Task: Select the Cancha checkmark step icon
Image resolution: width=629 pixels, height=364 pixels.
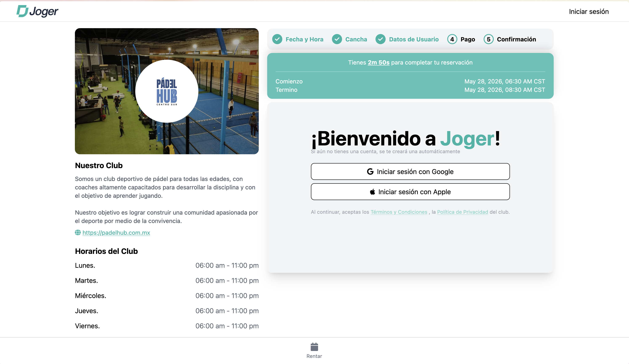Action: [x=337, y=39]
